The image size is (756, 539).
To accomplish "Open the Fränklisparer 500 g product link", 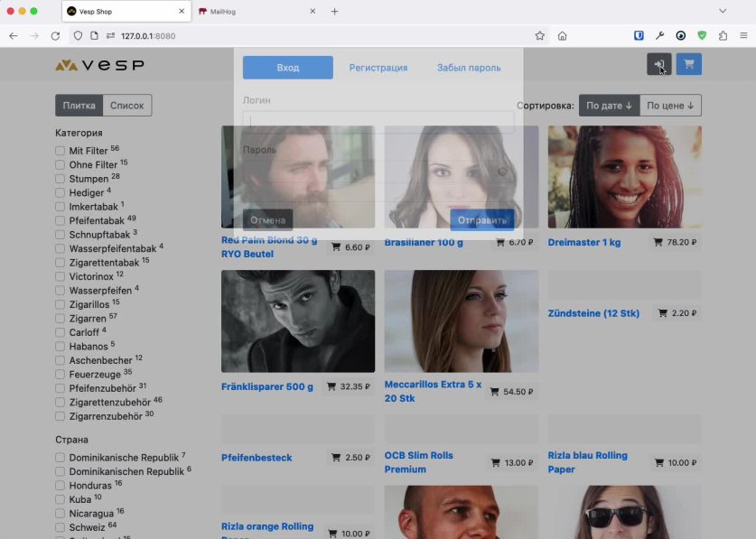I will 267,386.
